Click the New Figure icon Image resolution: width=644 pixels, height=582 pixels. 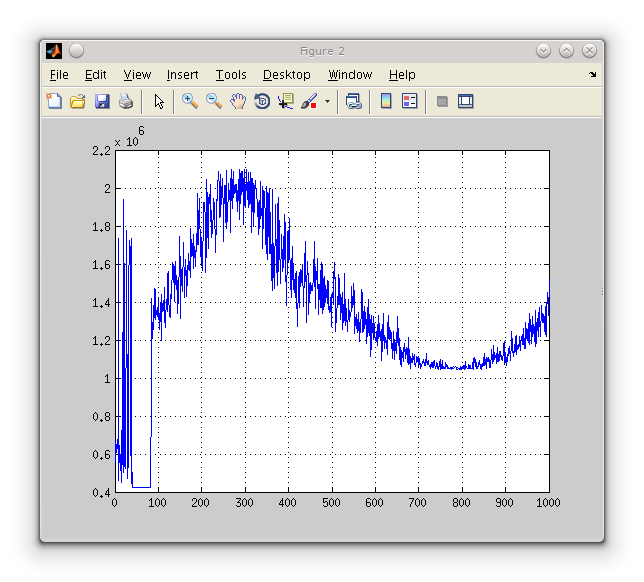(54, 101)
